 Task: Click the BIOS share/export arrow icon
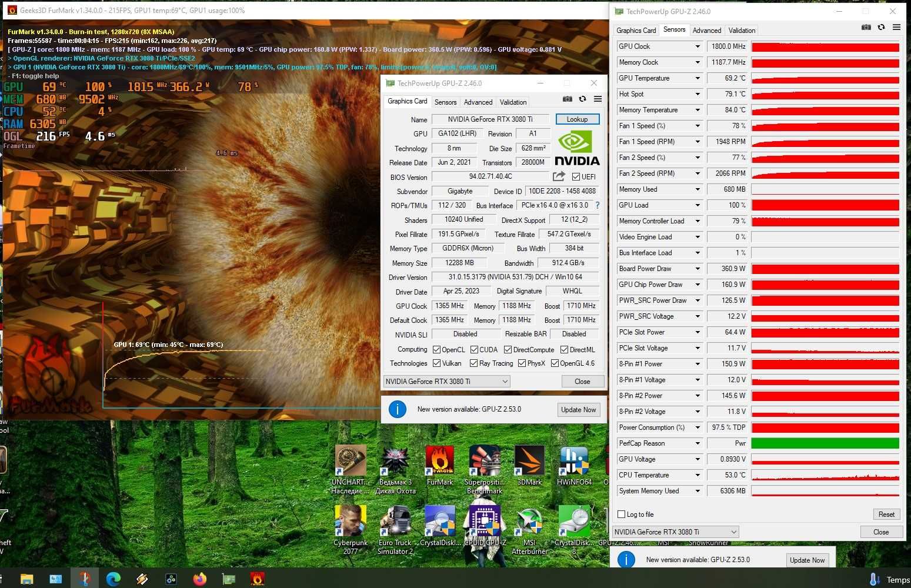(x=559, y=176)
